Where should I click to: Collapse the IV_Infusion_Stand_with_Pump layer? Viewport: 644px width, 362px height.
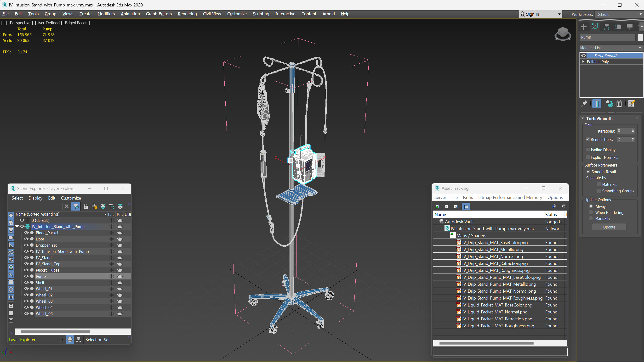(x=17, y=226)
